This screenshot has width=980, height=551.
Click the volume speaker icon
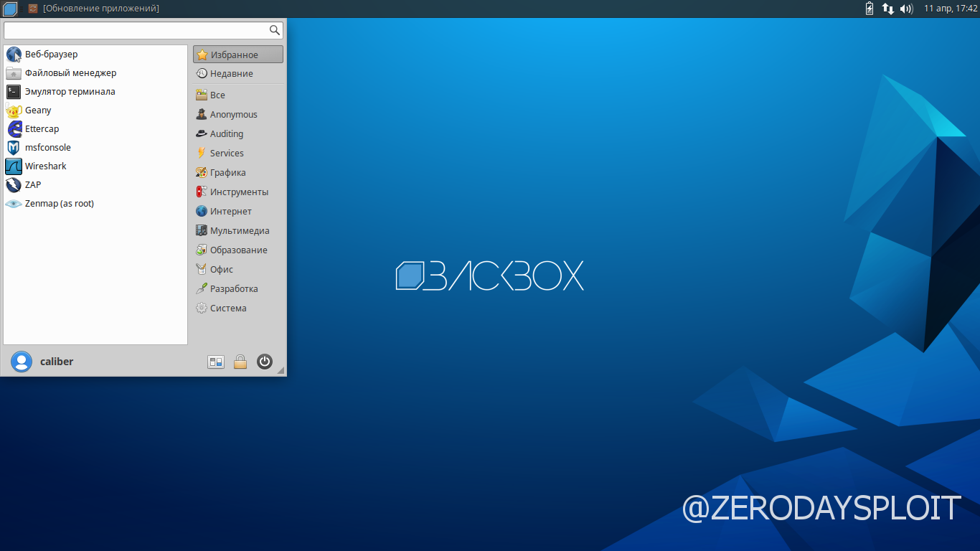tap(907, 9)
